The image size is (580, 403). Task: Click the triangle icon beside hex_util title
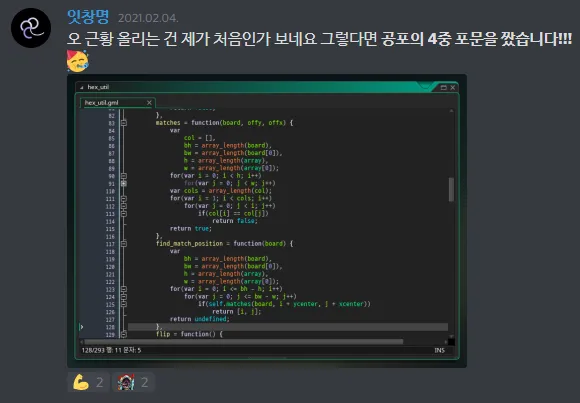pos(81,88)
